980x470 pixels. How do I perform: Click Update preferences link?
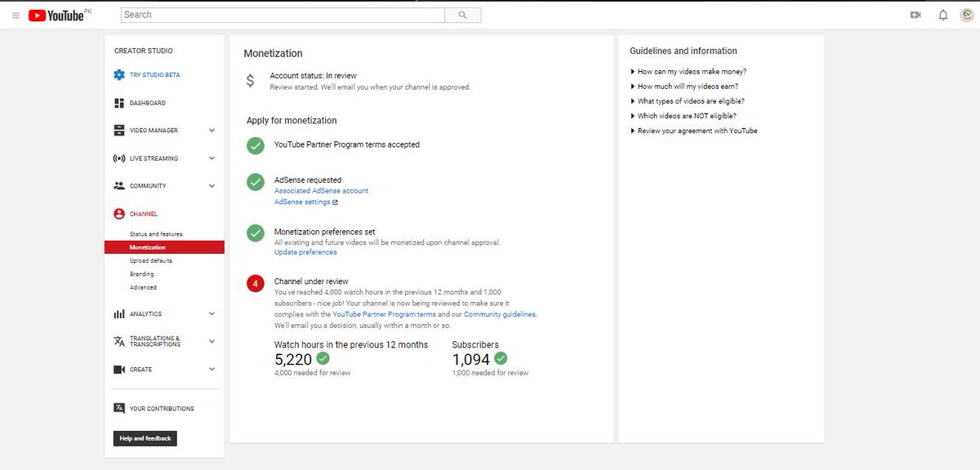[x=305, y=252]
